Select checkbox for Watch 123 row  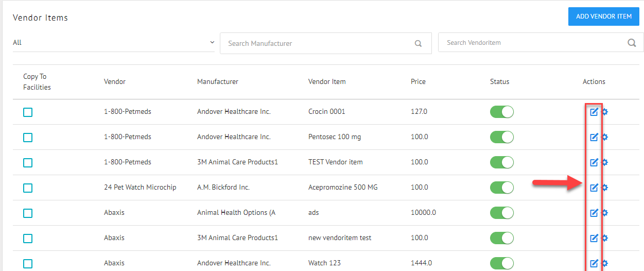click(x=28, y=264)
